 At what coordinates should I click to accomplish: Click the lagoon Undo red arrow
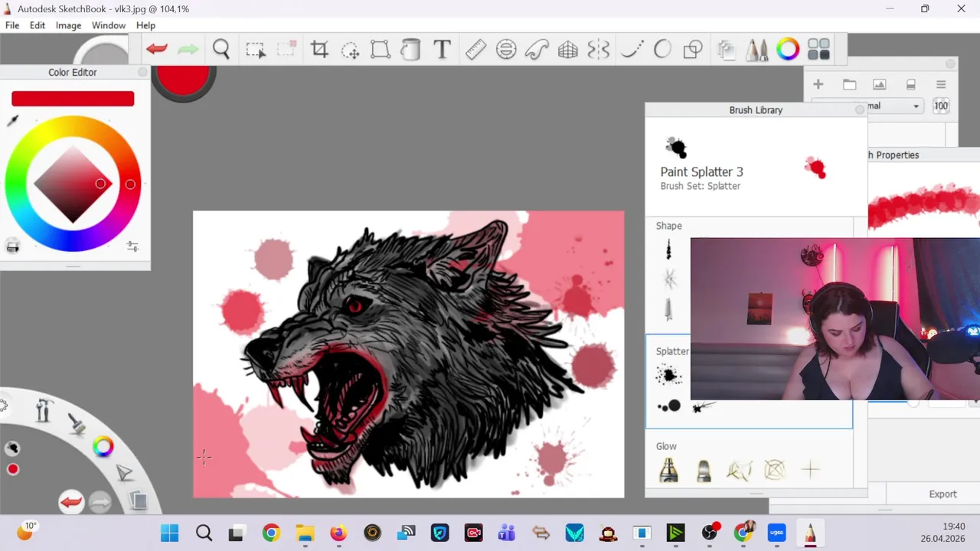pyautogui.click(x=71, y=502)
